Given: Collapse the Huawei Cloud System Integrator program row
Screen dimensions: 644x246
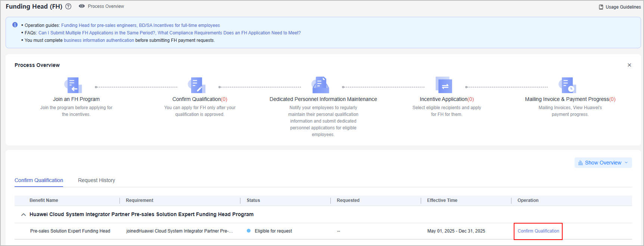Looking at the screenshot, I should click(24, 215).
